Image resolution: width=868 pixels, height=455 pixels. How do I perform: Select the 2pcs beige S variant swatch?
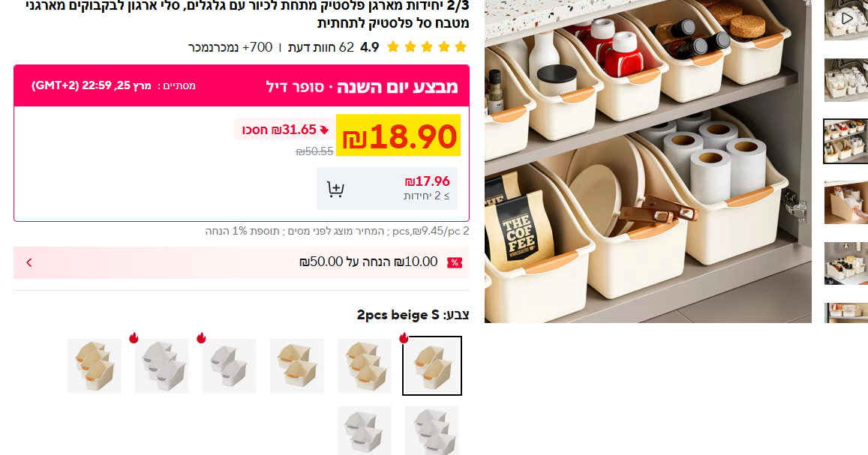tap(432, 366)
